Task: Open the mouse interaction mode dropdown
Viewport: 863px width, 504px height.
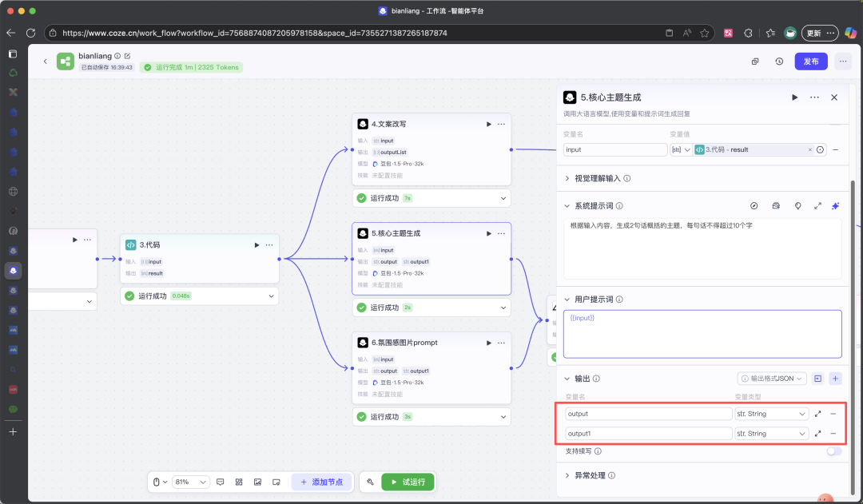Action: point(160,482)
